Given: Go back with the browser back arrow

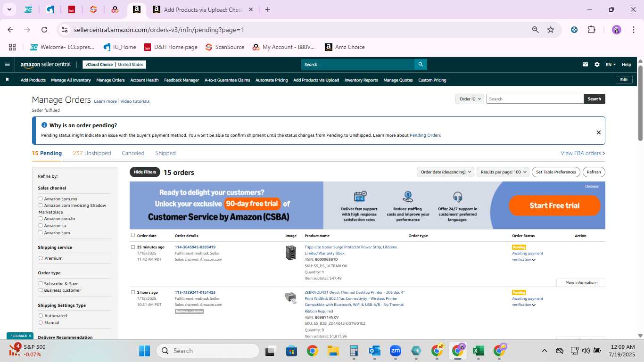Looking at the screenshot, I should 11,30.
